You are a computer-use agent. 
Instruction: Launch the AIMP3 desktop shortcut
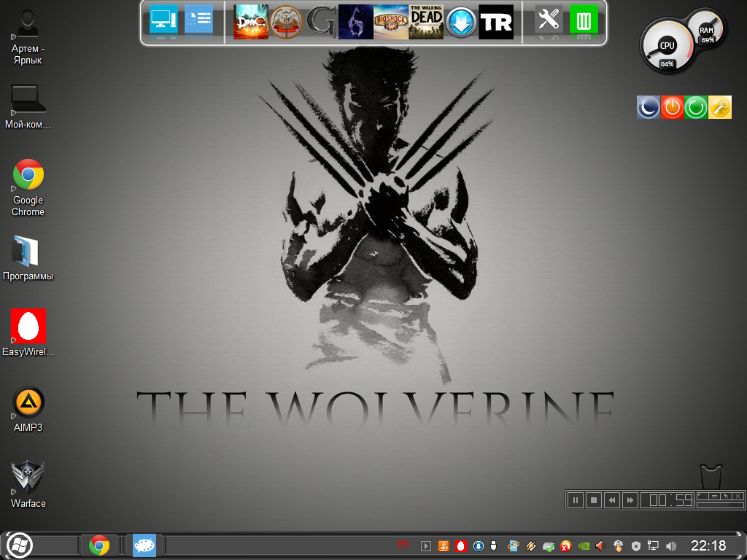tap(28, 409)
